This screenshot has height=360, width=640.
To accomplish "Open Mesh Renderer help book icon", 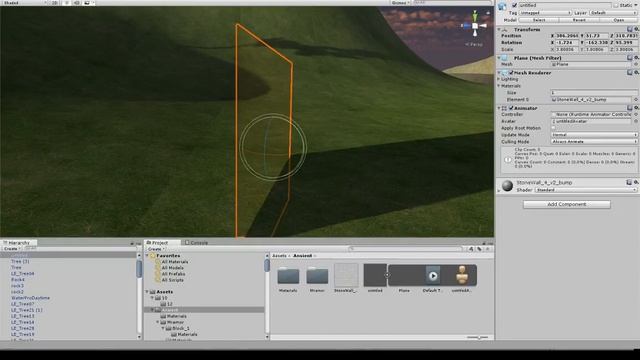I will click(x=629, y=73).
